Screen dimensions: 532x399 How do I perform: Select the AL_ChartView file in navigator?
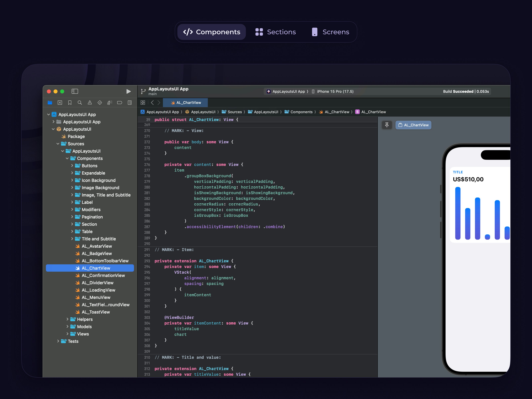pos(90,268)
